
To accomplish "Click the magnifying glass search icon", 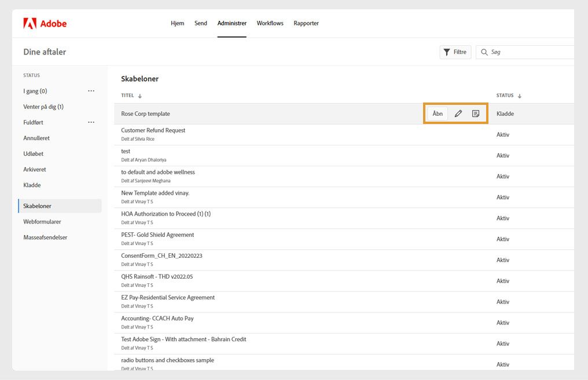I will click(x=484, y=52).
